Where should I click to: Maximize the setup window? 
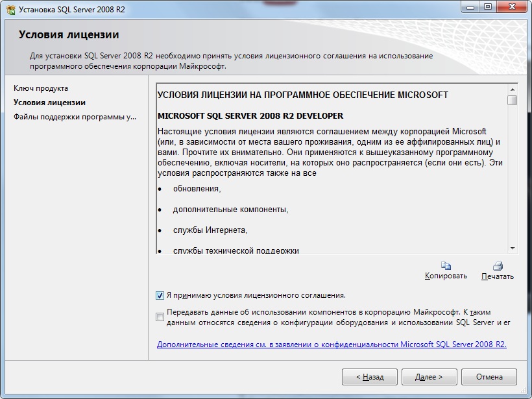(488, 6)
